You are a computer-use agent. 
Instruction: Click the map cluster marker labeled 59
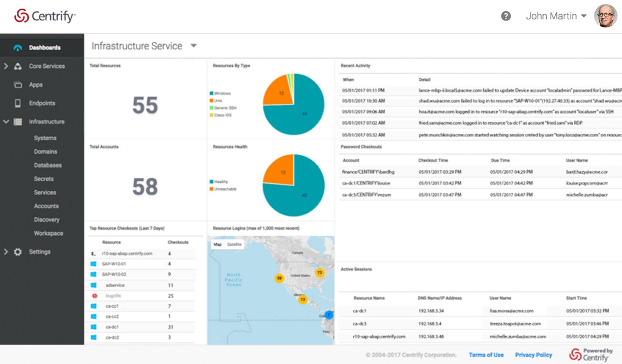279,278
